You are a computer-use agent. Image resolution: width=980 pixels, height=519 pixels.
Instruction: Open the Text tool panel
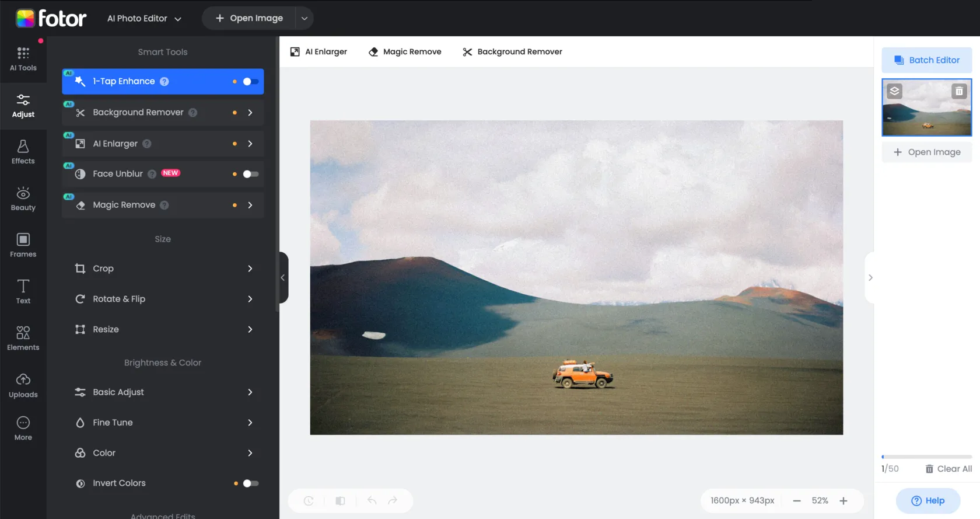pos(23,291)
